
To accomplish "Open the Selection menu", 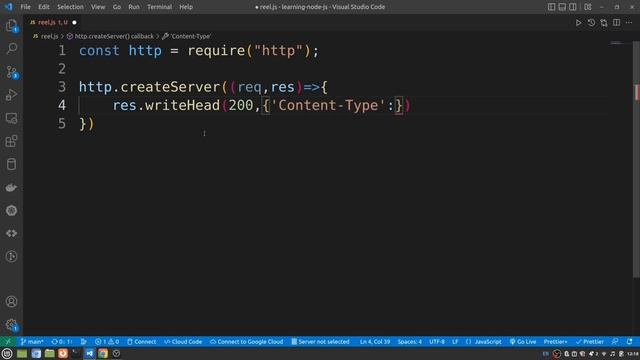I will pyautogui.click(x=70, y=7).
